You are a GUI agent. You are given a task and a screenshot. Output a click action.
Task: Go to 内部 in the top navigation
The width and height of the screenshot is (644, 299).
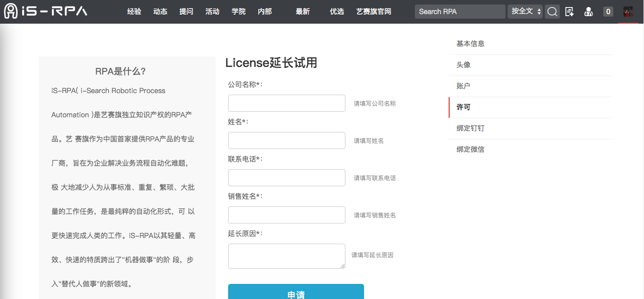tap(265, 11)
